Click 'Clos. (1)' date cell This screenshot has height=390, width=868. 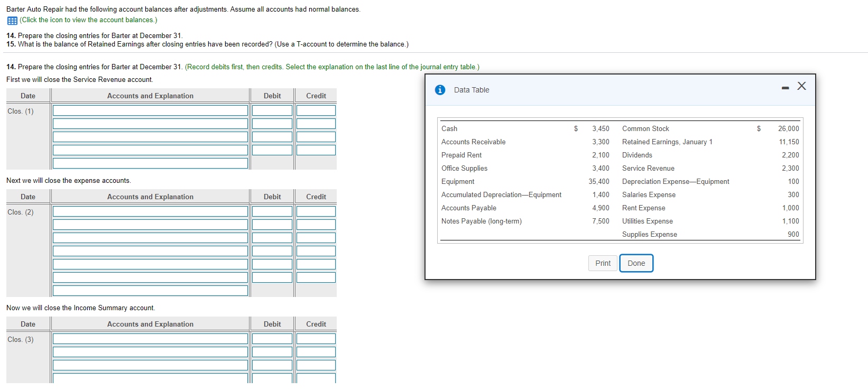(x=21, y=111)
